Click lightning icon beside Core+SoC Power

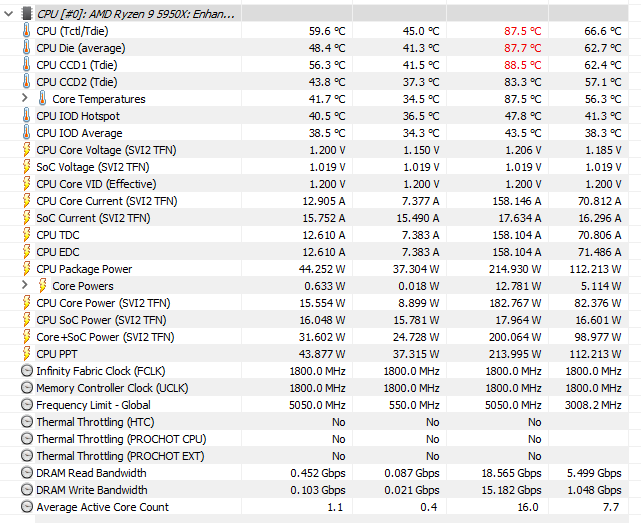click(x=27, y=337)
